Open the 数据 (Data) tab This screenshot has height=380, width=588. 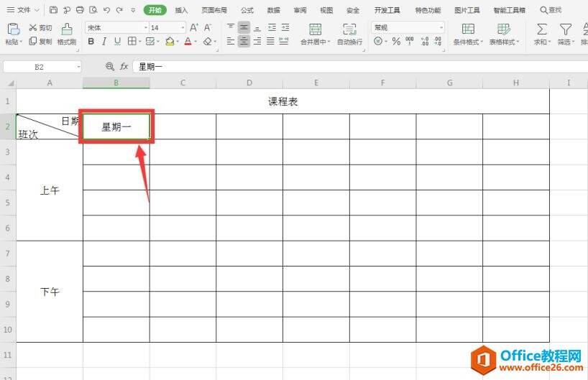[274, 10]
